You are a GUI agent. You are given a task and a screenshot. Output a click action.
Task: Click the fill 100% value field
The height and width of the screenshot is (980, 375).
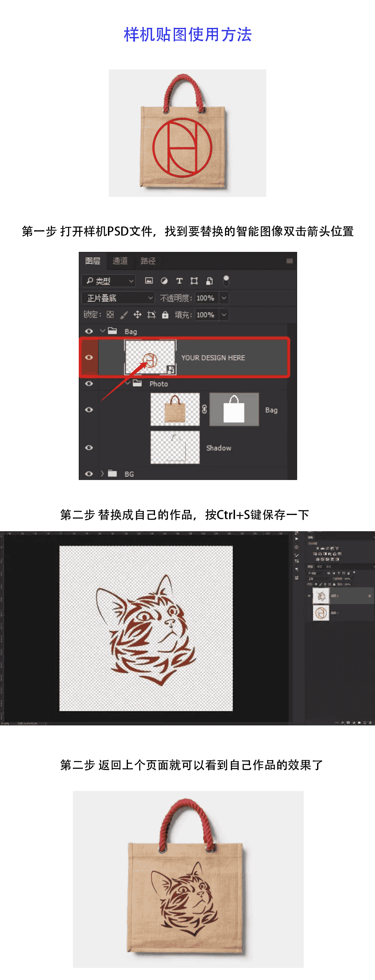pyautogui.click(x=206, y=315)
